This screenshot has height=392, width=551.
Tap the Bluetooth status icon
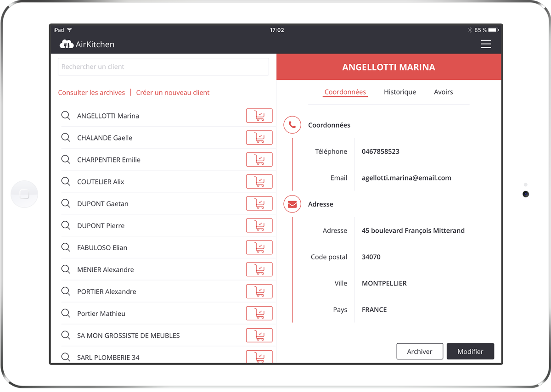point(470,30)
